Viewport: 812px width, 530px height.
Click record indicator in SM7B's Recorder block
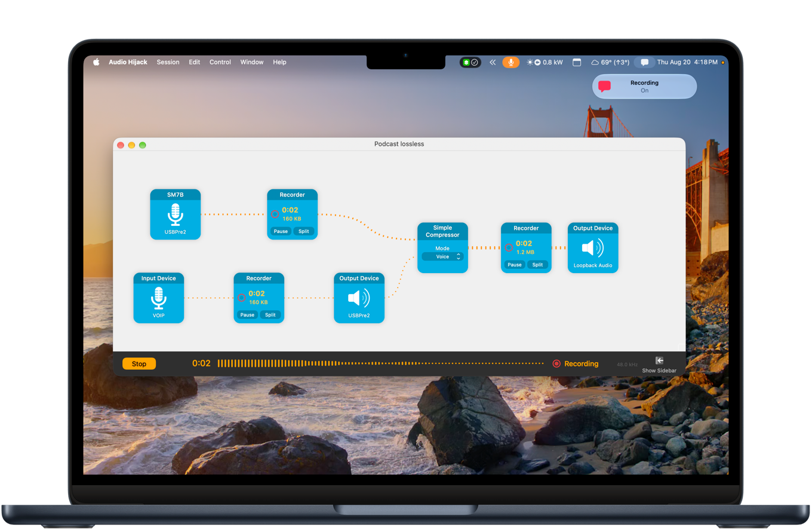(x=275, y=214)
